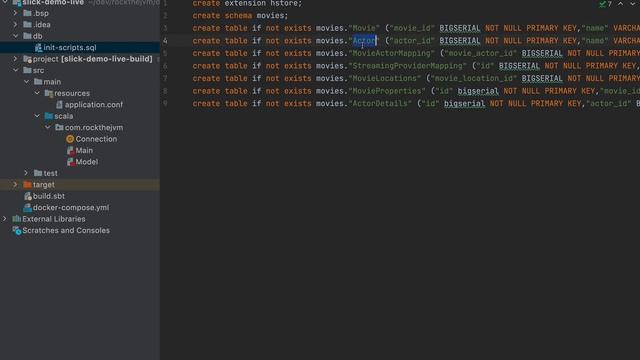Click the External Libraries icon

[17, 219]
